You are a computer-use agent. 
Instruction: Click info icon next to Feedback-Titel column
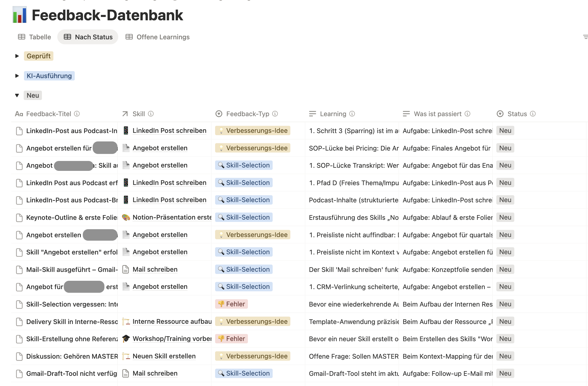[x=77, y=114]
